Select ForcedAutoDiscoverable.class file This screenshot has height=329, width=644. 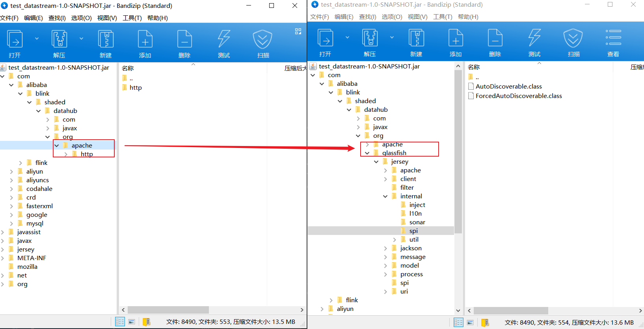[518, 96]
